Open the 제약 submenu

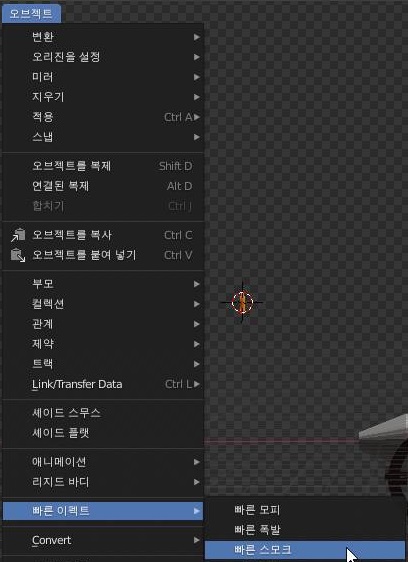[x=103, y=344]
